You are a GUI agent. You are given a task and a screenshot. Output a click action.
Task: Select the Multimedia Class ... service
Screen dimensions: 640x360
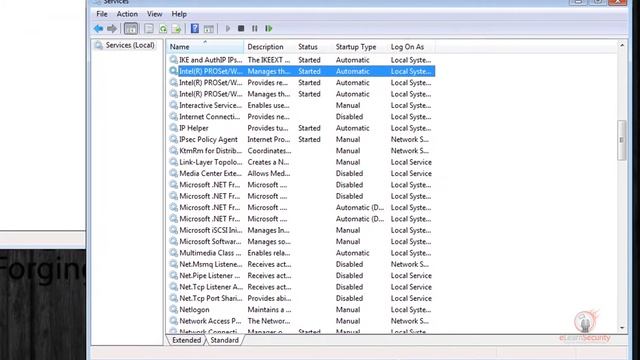point(301,253)
